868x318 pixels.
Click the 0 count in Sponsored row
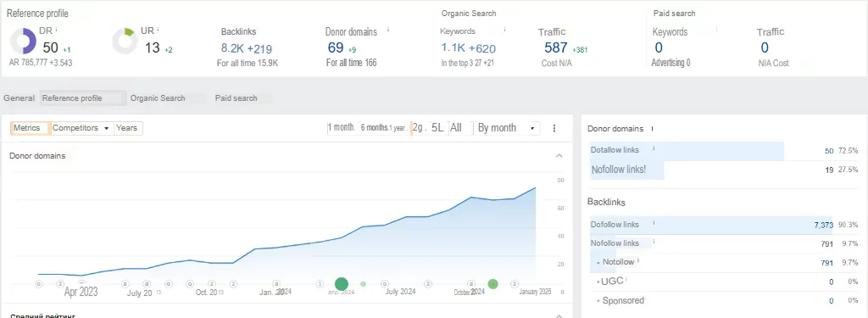click(x=831, y=301)
